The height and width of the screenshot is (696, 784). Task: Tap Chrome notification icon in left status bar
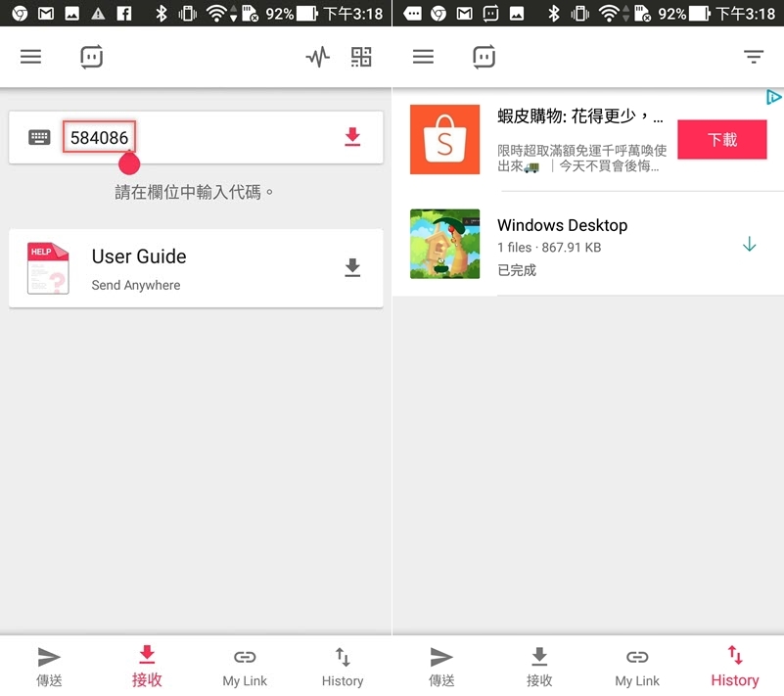coord(20,14)
